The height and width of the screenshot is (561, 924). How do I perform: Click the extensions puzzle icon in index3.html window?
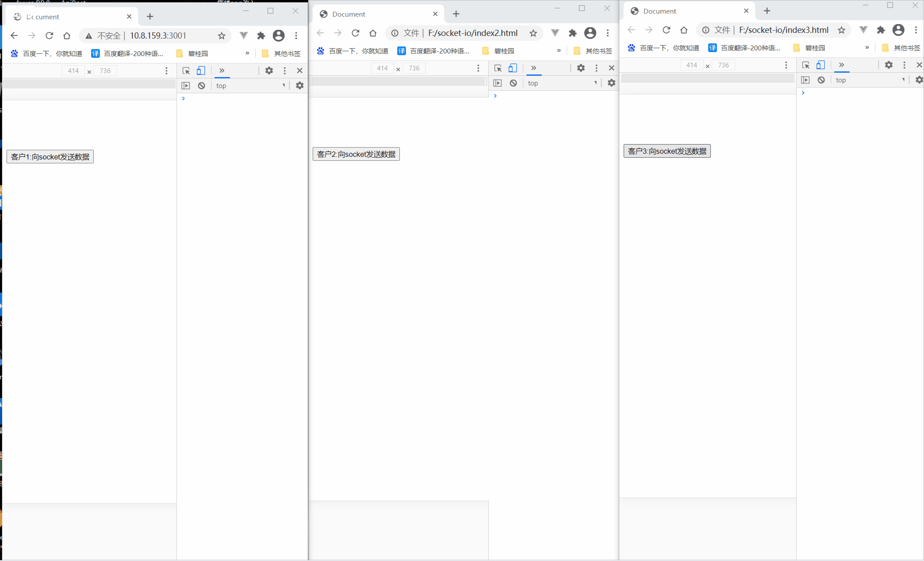[x=881, y=30]
